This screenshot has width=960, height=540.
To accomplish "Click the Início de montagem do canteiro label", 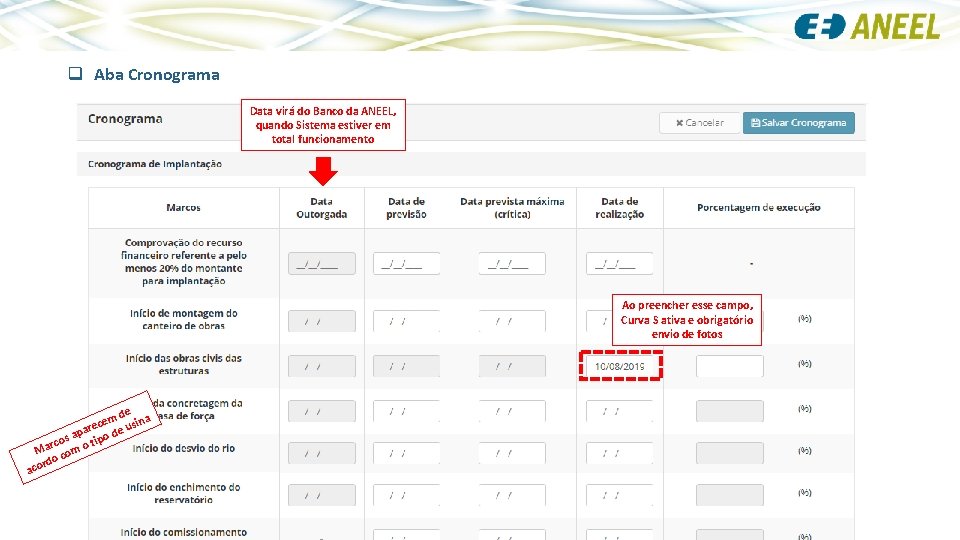I will [x=184, y=319].
